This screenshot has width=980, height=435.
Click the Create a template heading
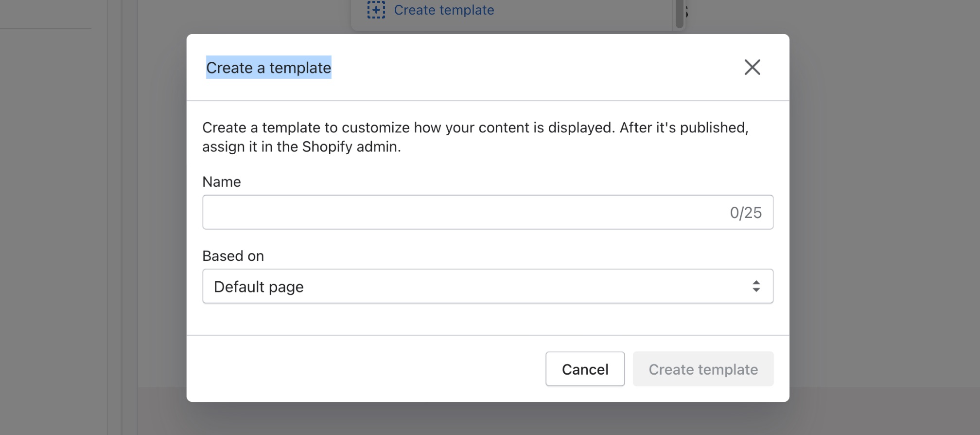[x=268, y=68]
